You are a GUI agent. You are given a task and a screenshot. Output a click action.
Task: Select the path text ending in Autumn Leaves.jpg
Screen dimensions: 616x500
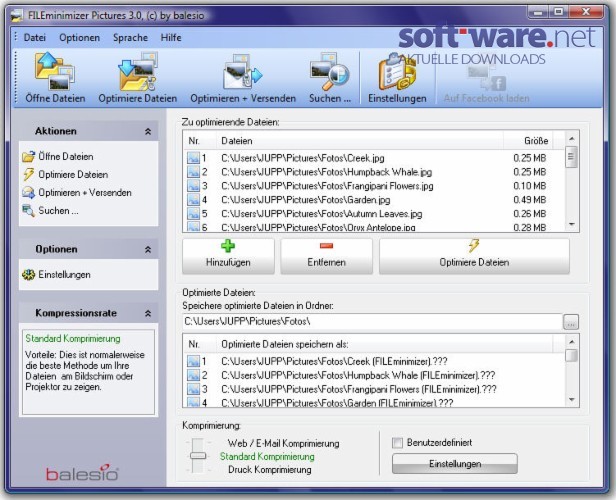tap(322, 214)
